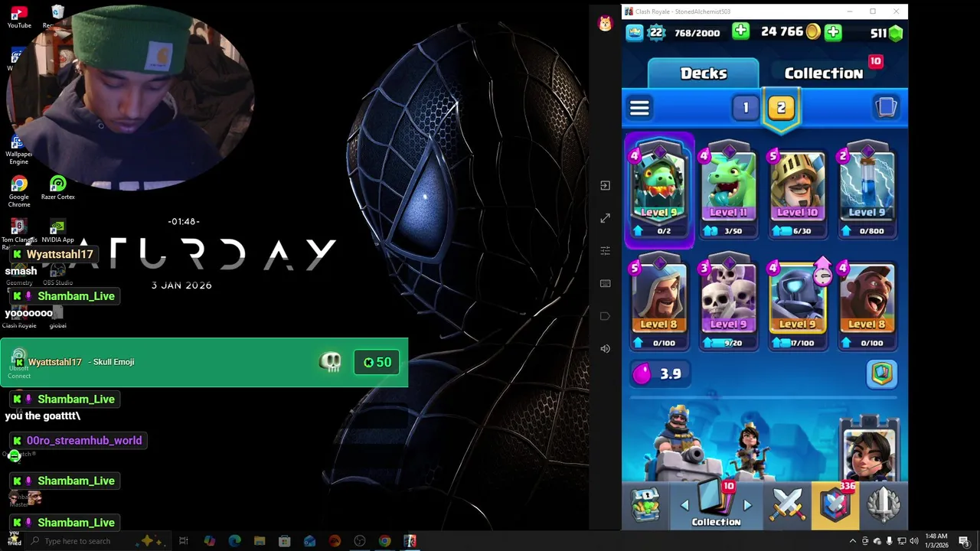The width and height of the screenshot is (980, 551).
Task: Show hidden system tray icons
Action: pyautogui.click(x=852, y=541)
